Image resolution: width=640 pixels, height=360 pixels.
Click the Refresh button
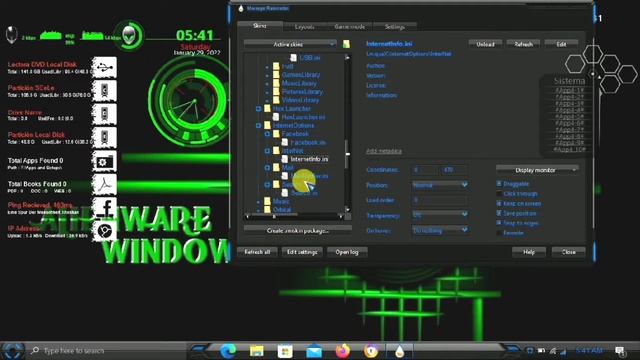(x=523, y=44)
